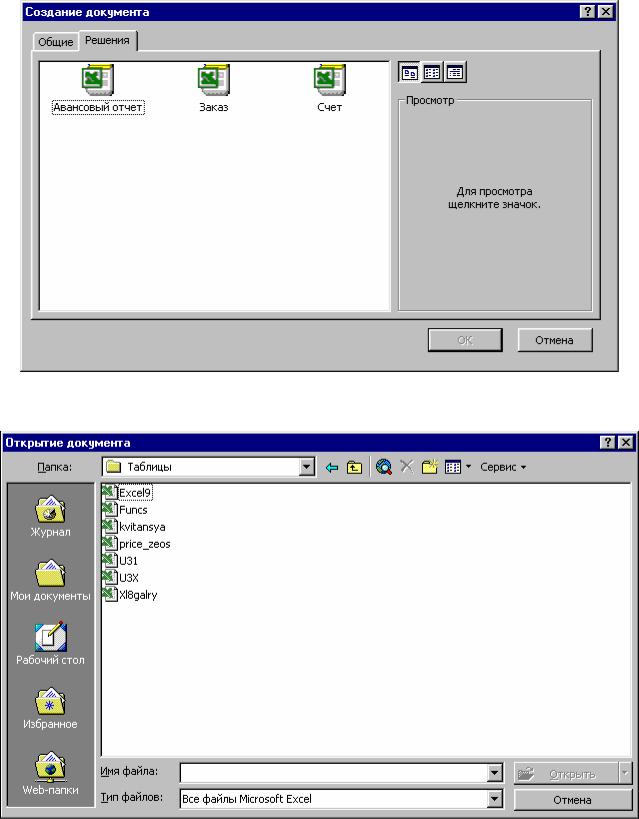This screenshot has width=639, height=819.
Task: Click the help button in Создание документа title bar
Action: pos(588,12)
